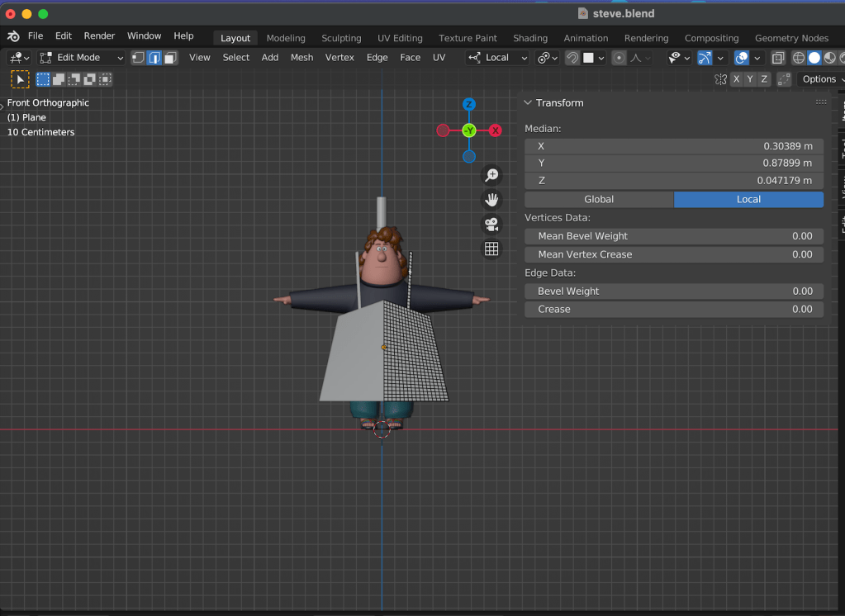Click the pan hand icon in viewport
Image resolution: width=845 pixels, height=616 pixels.
[x=491, y=200]
